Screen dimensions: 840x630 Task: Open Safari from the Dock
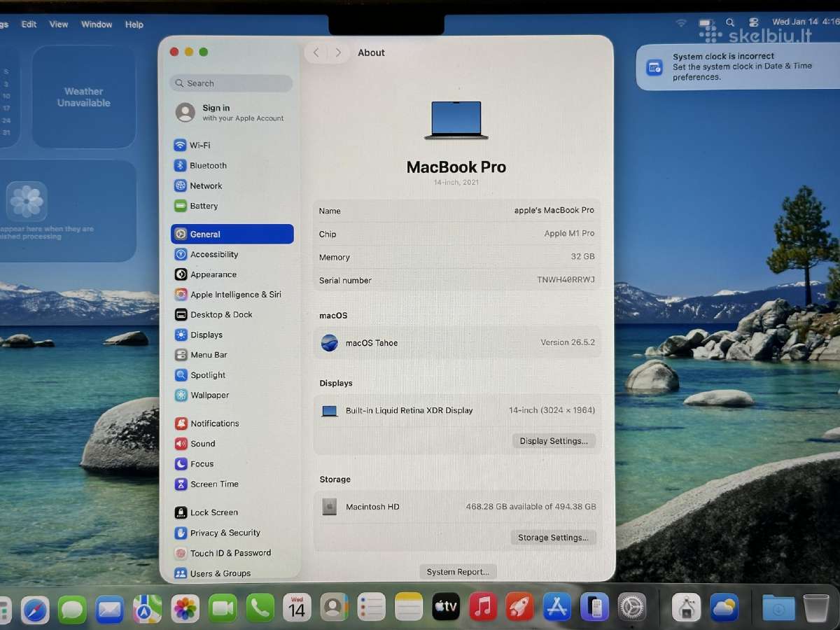click(35, 609)
